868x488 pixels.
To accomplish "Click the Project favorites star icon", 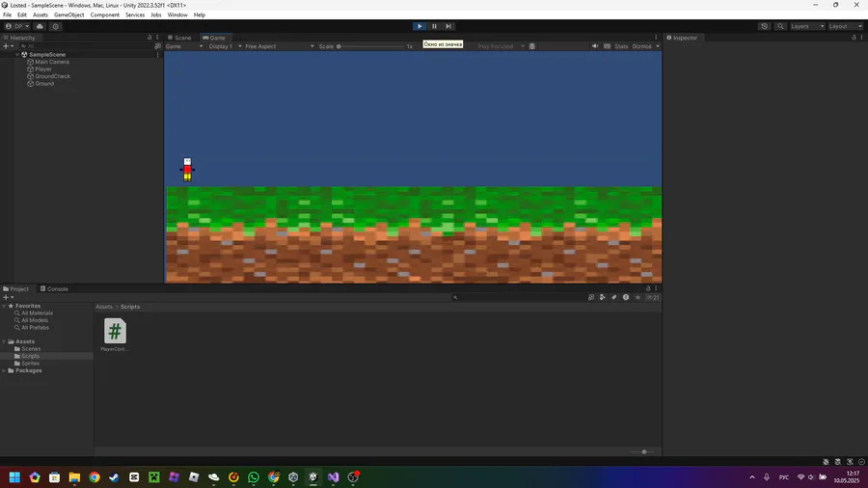I will point(637,297).
